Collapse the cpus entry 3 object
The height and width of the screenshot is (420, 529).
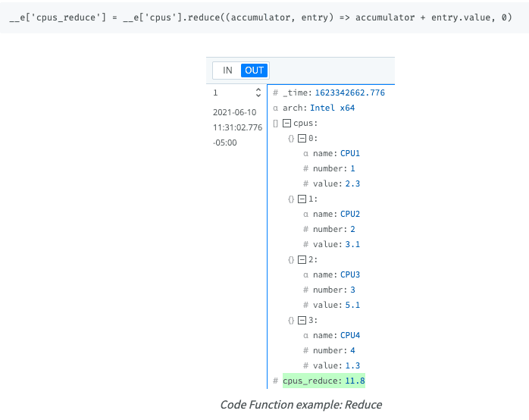302,321
